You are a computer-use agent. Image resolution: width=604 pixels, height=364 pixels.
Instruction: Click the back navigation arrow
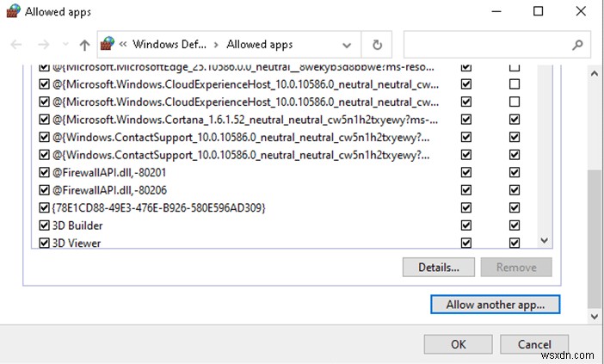click(16, 45)
